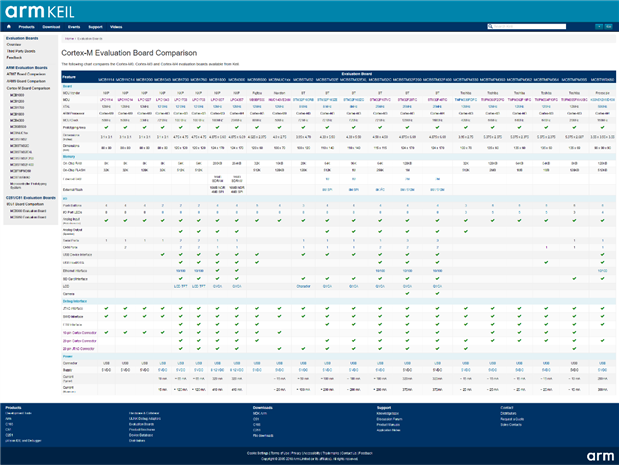Open Overview in the sidebar

[14, 45]
